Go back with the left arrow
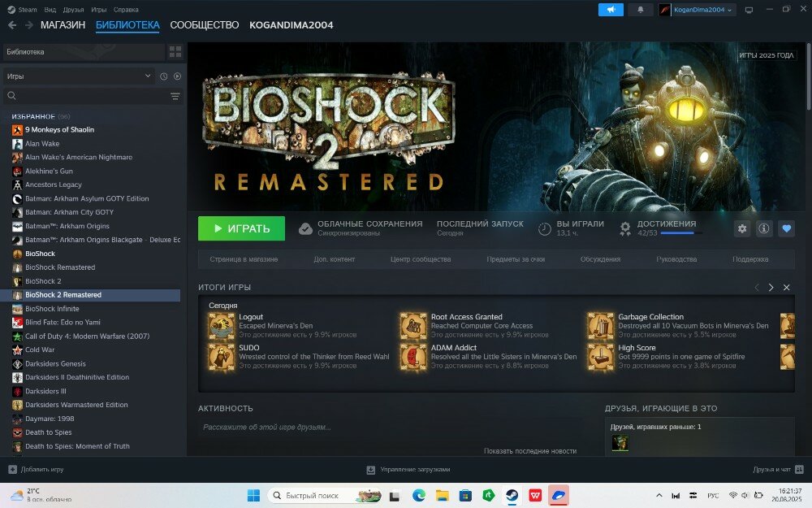Image resolution: width=812 pixels, height=508 pixels. pyautogui.click(x=12, y=25)
